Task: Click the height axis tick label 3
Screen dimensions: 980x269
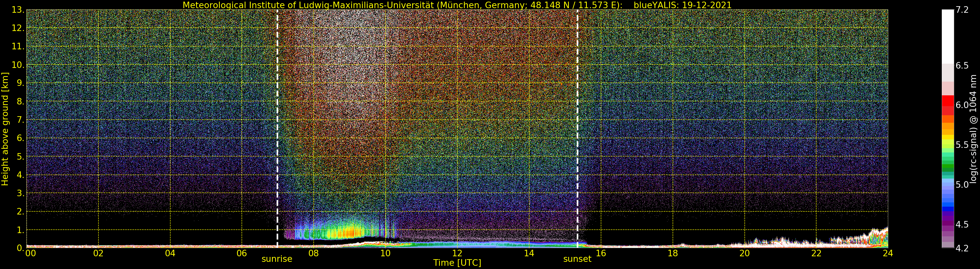Action: [21, 193]
